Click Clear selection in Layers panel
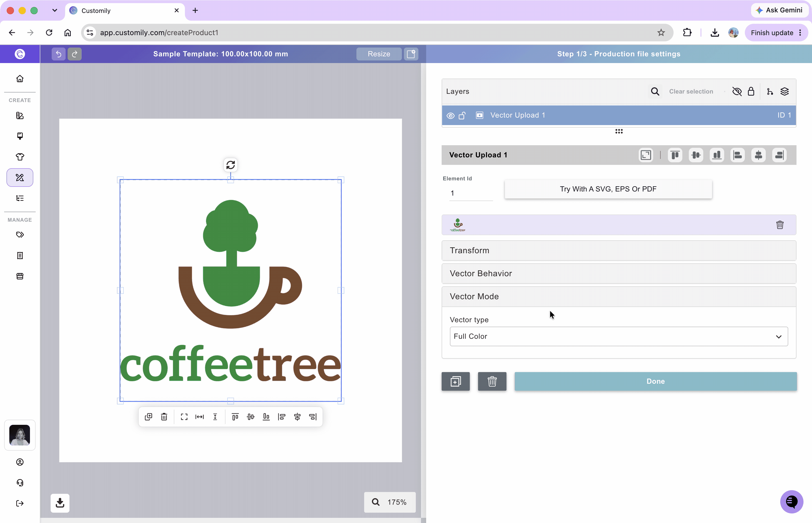Viewport: 812px width, 523px height. pyautogui.click(x=691, y=91)
